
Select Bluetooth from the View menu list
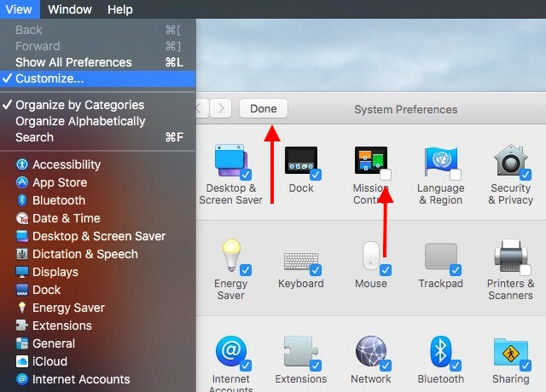click(98, 200)
